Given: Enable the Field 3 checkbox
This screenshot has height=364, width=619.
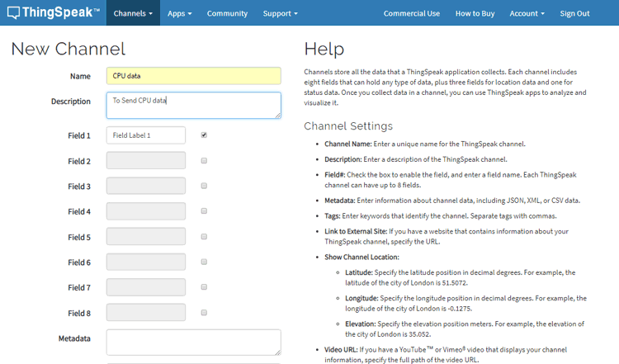Looking at the screenshot, I should (204, 186).
